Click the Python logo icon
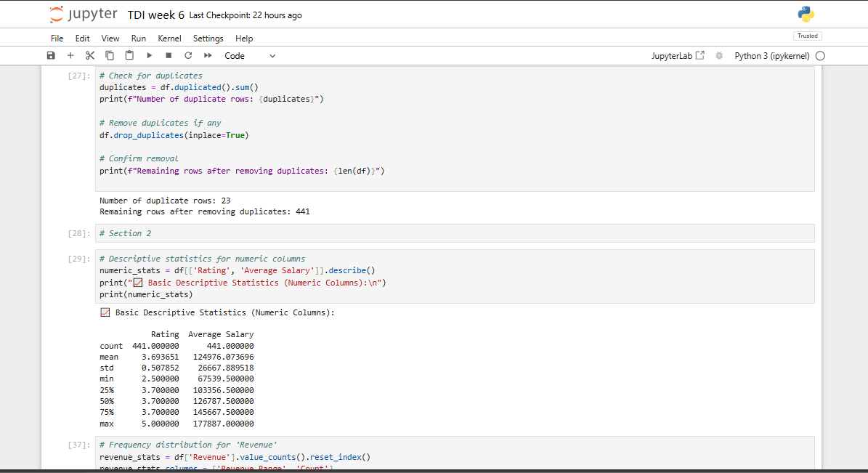 [806, 15]
